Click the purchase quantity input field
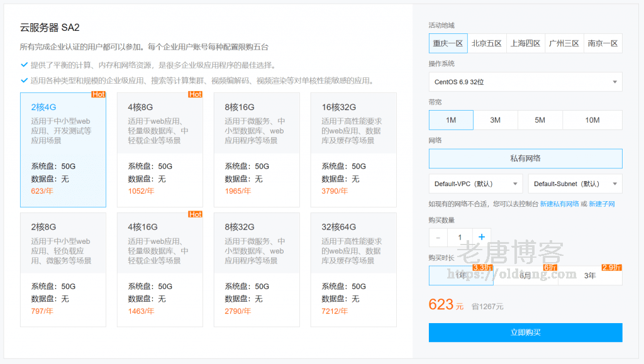 (x=460, y=237)
